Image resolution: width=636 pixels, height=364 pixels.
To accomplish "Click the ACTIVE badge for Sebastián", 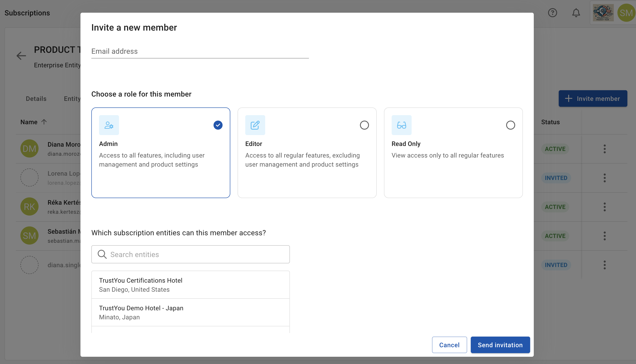I will tap(555, 236).
